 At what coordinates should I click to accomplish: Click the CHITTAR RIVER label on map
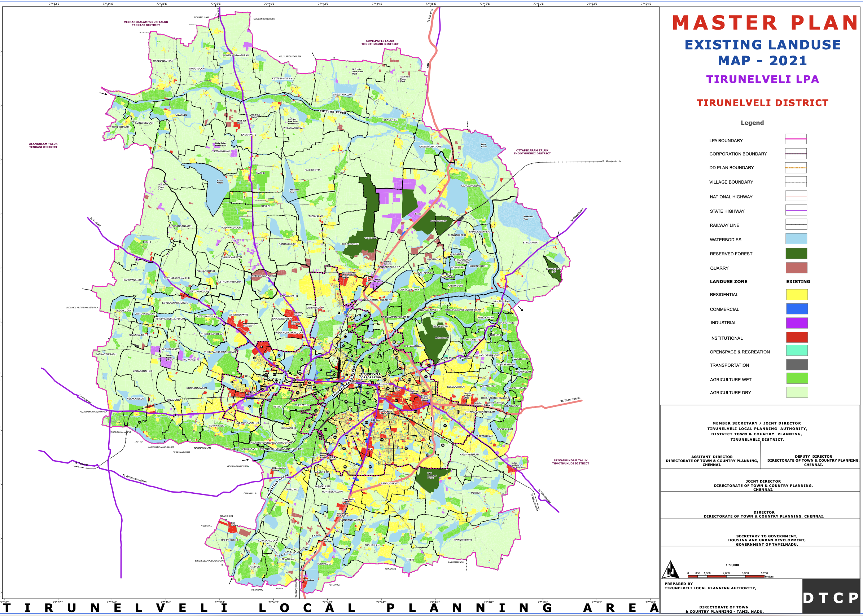[333, 112]
